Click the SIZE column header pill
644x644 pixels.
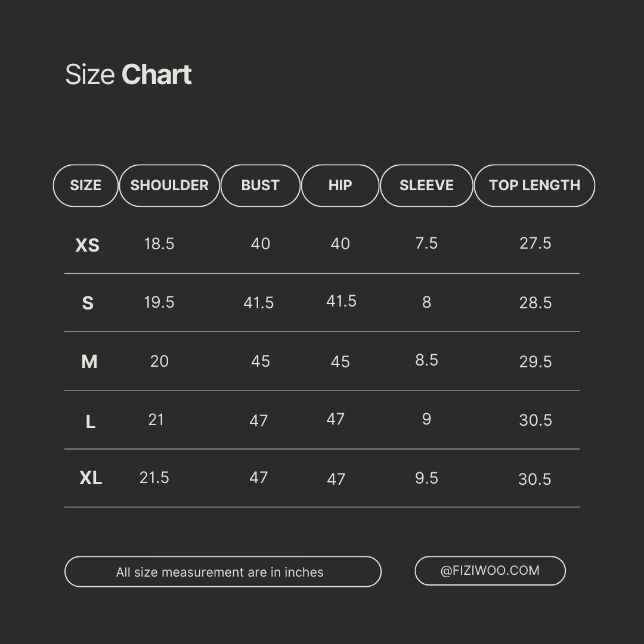click(x=86, y=185)
